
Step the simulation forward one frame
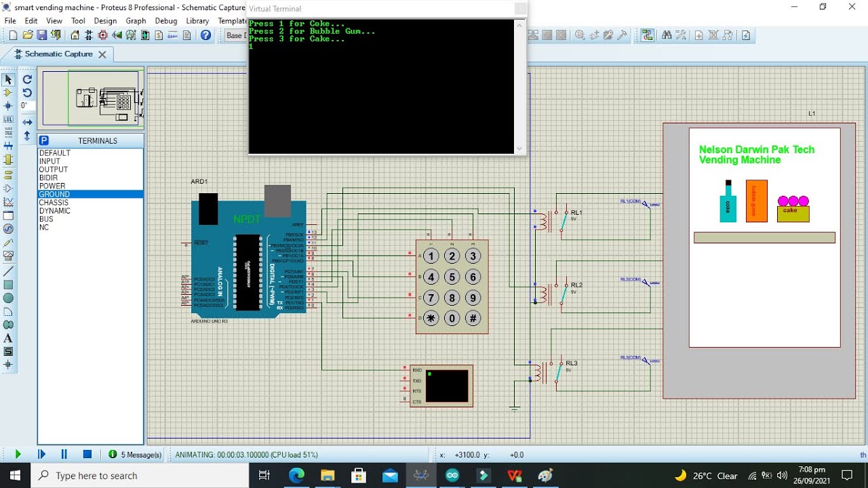pos(41,454)
